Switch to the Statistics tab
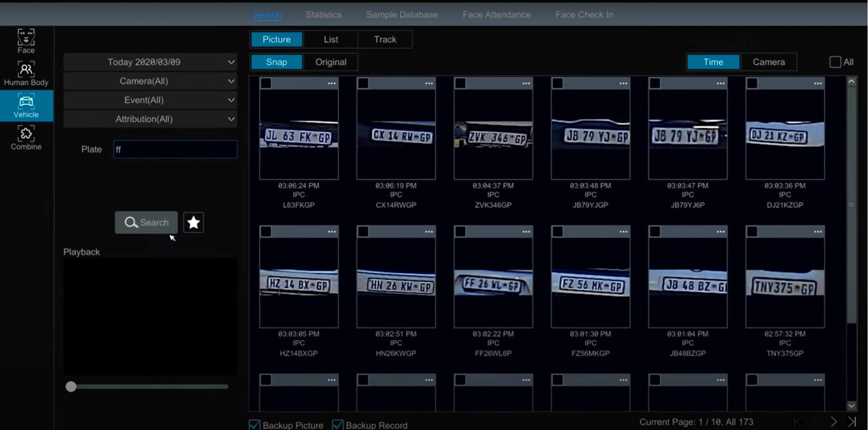 pos(324,14)
